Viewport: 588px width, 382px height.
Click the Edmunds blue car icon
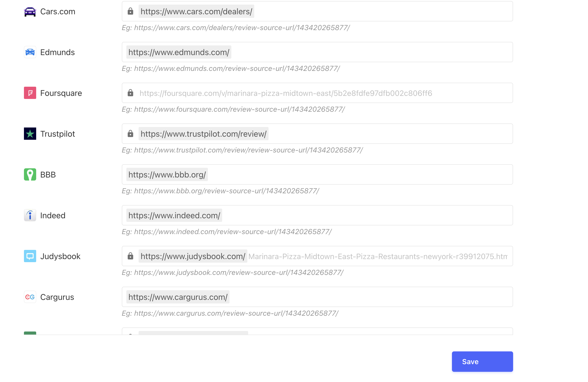point(30,52)
